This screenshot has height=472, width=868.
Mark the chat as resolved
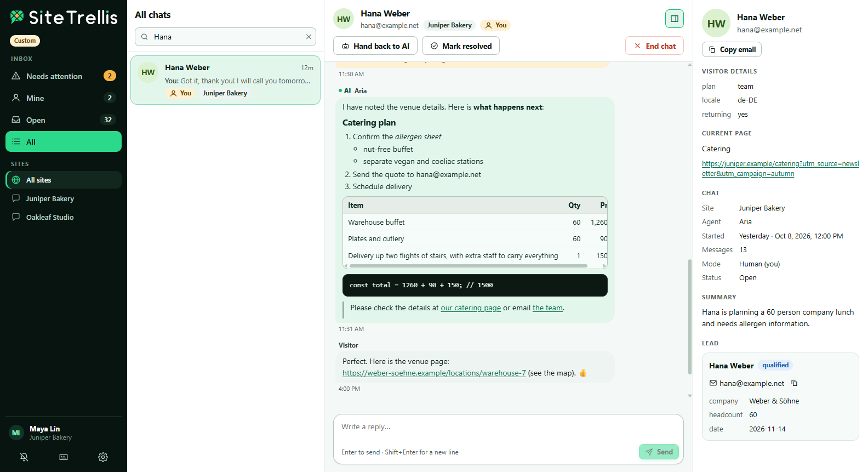point(461,46)
